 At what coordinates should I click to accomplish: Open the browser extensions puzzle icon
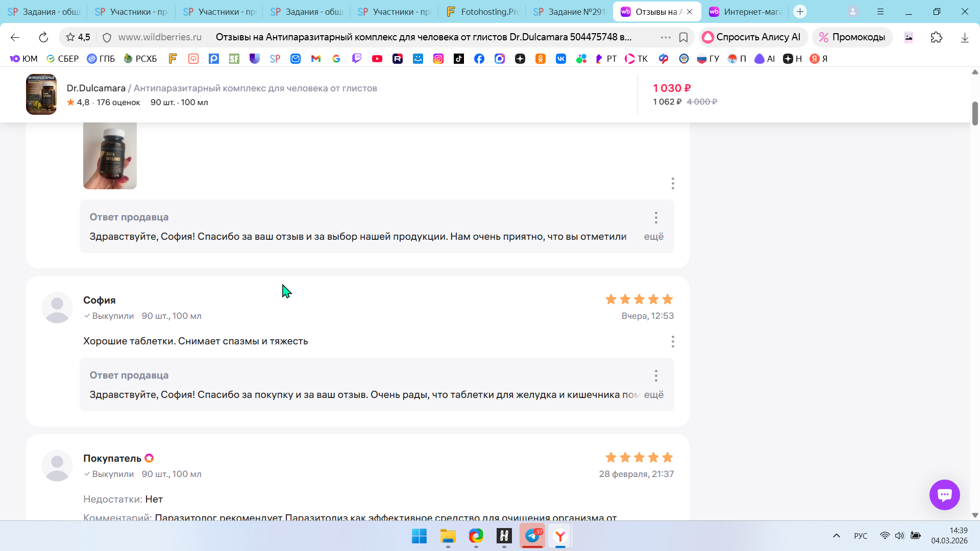936,37
